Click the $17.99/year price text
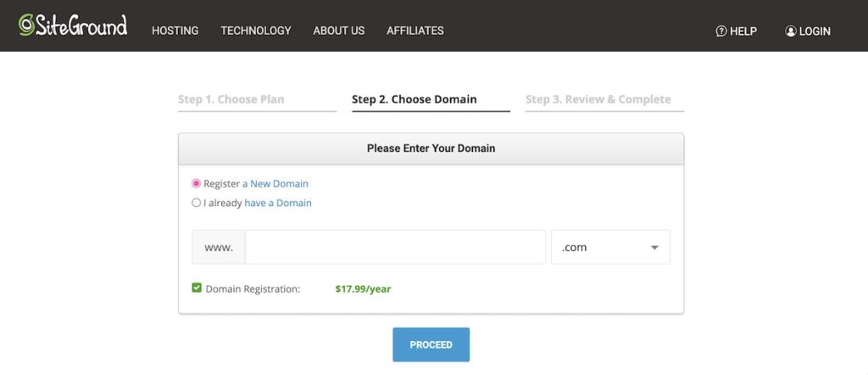The height and width of the screenshot is (375, 868). [363, 288]
